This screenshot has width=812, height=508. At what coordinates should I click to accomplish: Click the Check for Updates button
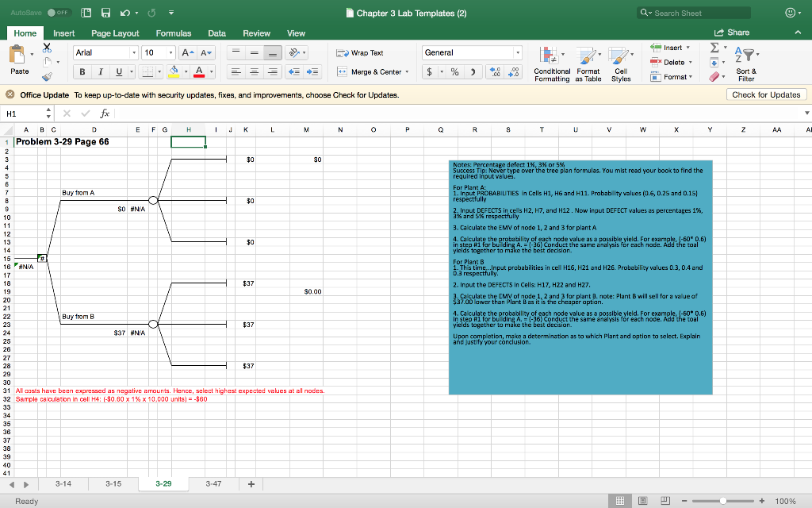click(767, 93)
